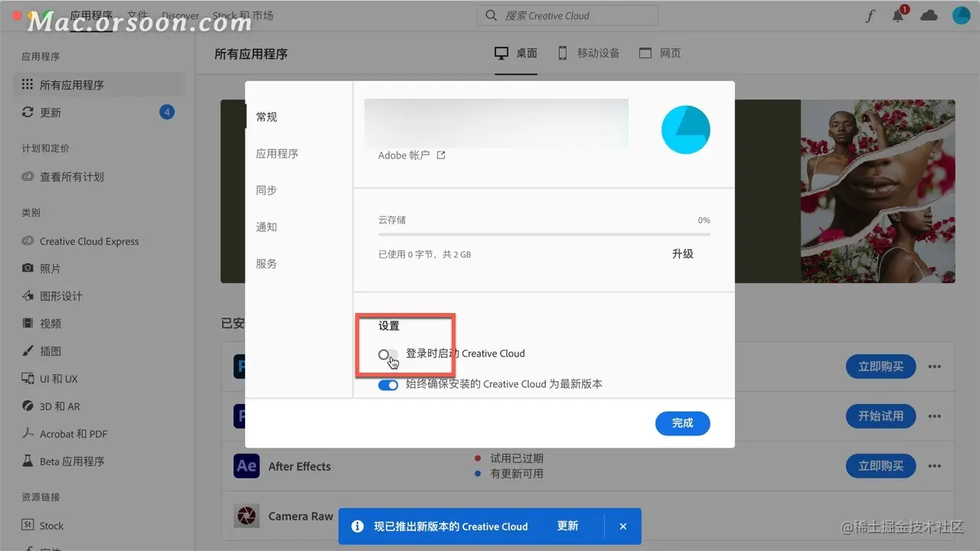The image size is (980, 551).
Task: Select the 常规 preferences tab
Action: 266,117
